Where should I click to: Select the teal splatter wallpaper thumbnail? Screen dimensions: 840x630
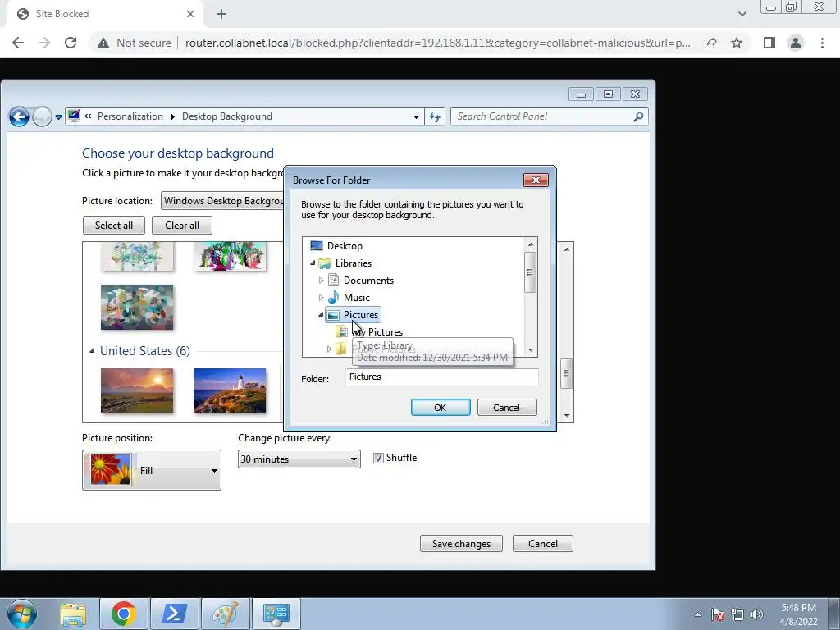pyautogui.click(x=137, y=256)
